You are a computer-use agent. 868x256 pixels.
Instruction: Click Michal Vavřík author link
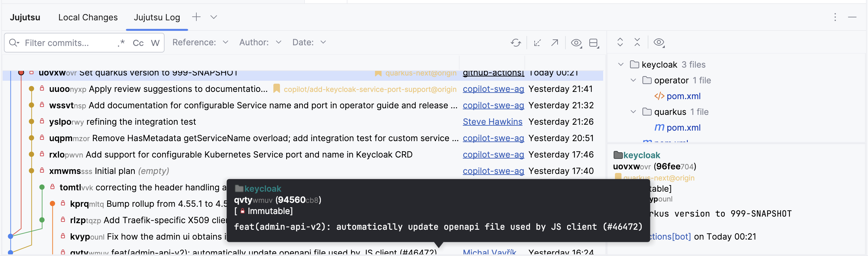point(489,252)
